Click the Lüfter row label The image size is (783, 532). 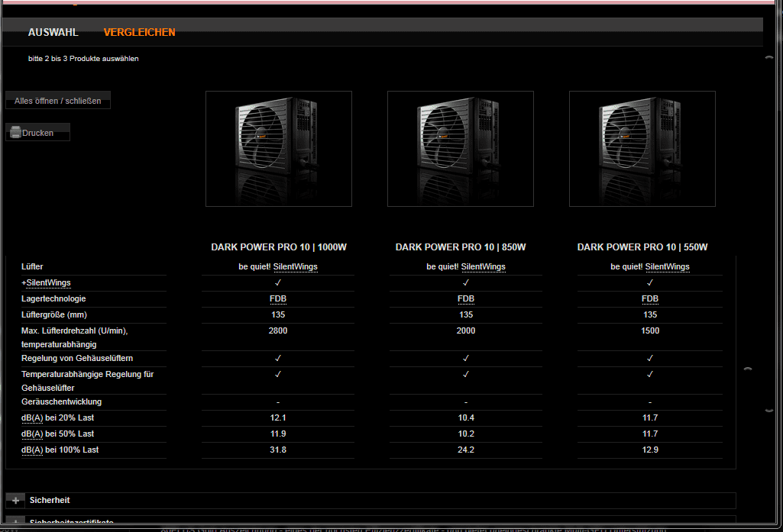pos(32,266)
